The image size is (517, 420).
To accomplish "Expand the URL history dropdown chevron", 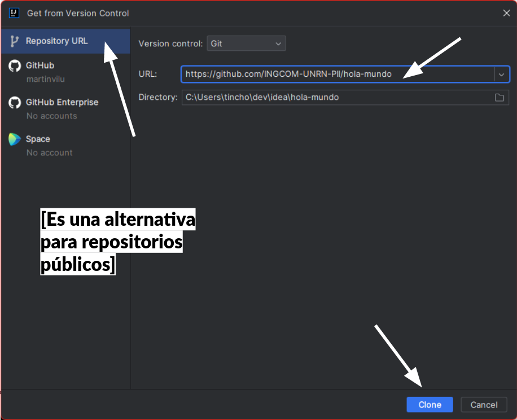I will pyautogui.click(x=501, y=75).
